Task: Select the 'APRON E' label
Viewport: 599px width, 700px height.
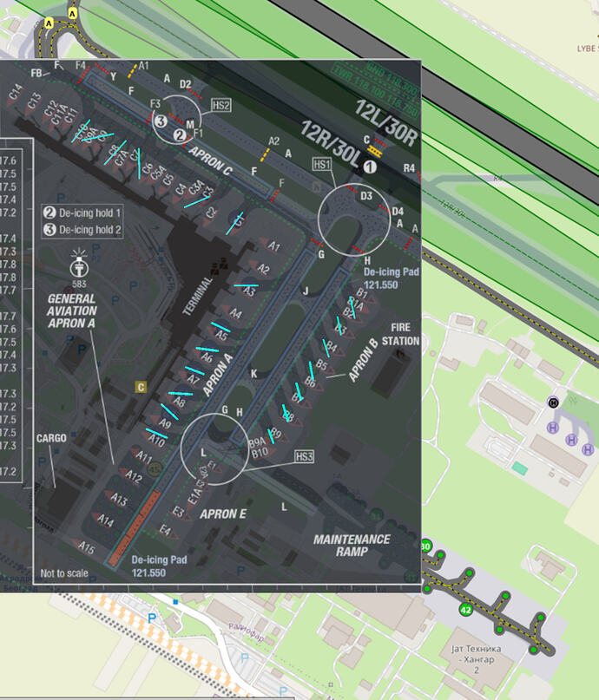Action: click(223, 514)
